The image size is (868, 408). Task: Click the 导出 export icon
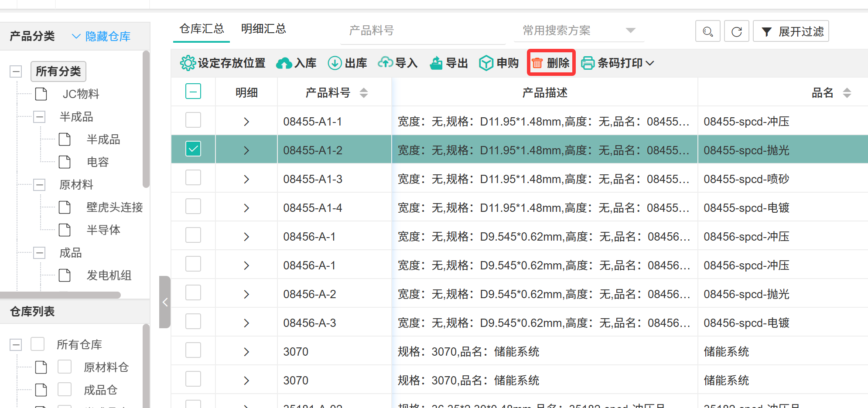tap(436, 63)
